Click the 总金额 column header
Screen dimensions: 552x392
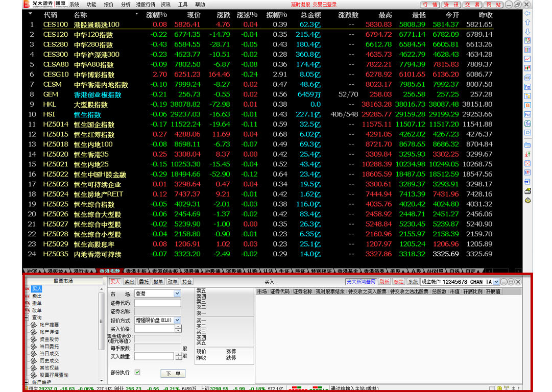[310, 15]
